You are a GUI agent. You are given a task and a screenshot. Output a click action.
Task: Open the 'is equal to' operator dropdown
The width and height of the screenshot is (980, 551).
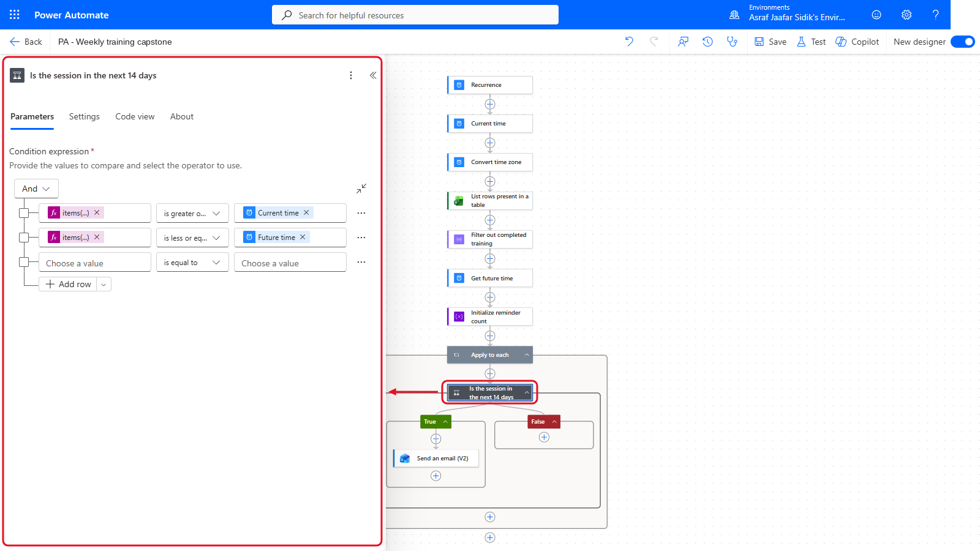[192, 262]
